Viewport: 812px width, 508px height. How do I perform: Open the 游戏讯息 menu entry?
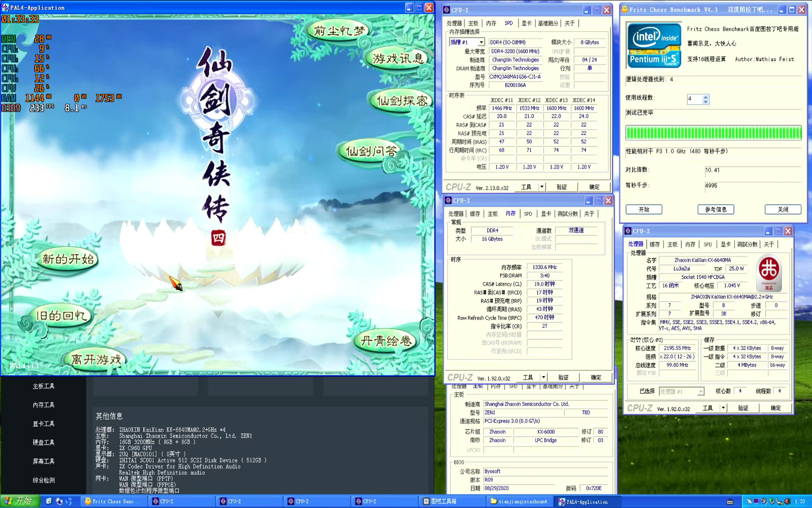click(x=398, y=59)
